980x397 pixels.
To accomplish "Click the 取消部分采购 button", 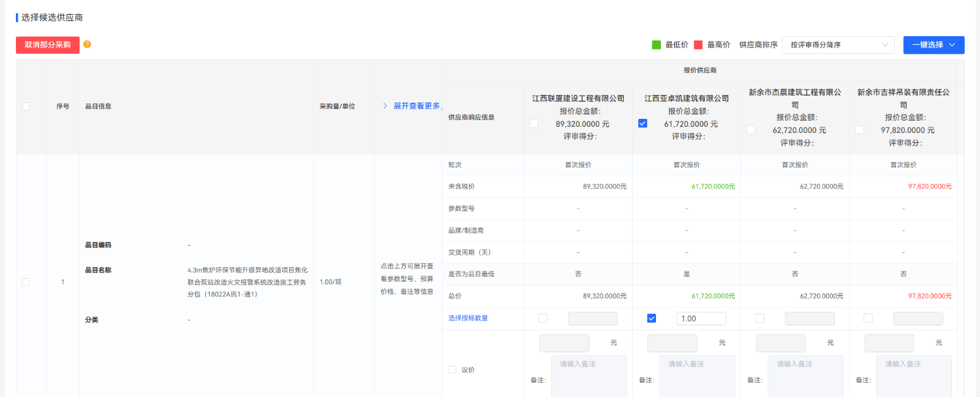I will [x=48, y=45].
